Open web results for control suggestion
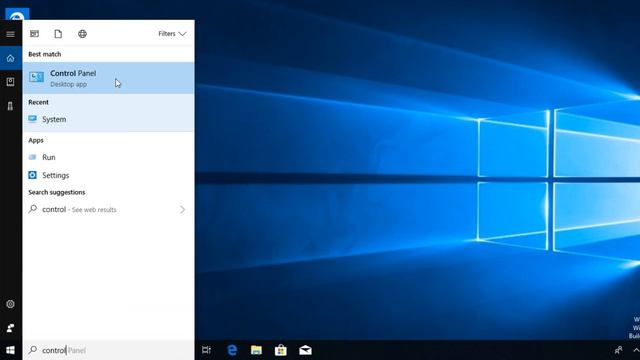Image resolution: width=640 pixels, height=360 pixels. pos(109,209)
